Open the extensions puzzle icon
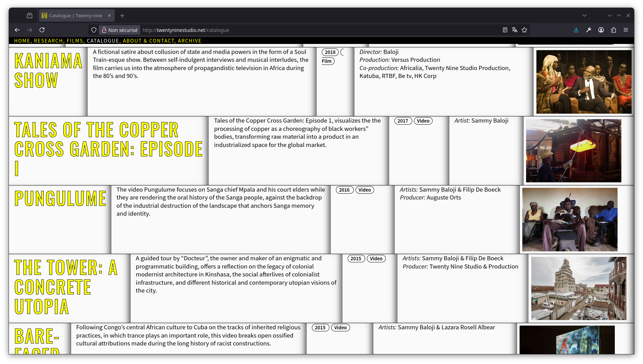Screen dimensions: 643x364 tap(613, 30)
